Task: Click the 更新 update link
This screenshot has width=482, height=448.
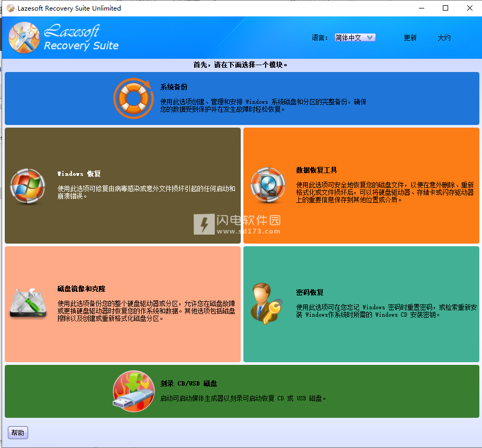Action: (x=410, y=38)
